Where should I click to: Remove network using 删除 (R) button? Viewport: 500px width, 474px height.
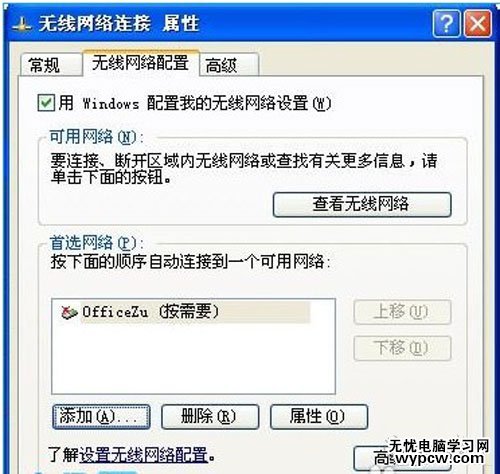[x=210, y=416]
